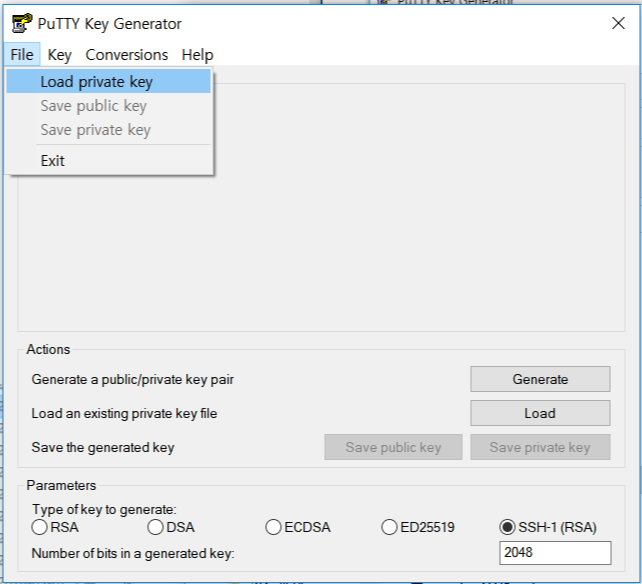Select the ECDSA key type
The image size is (642, 584).
pyautogui.click(x=298, y=527)
